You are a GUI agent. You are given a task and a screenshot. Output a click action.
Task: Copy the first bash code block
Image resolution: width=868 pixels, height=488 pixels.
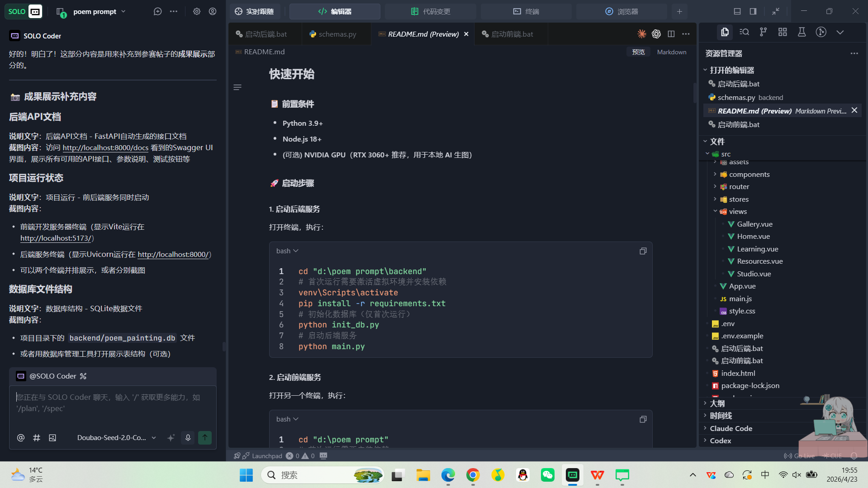(x=643, y=251)
